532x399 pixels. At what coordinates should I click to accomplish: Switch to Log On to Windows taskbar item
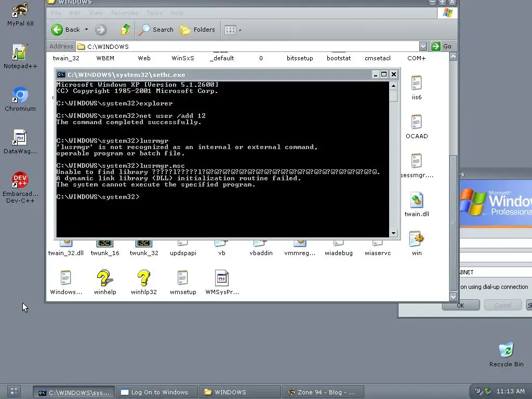point(157,392)
